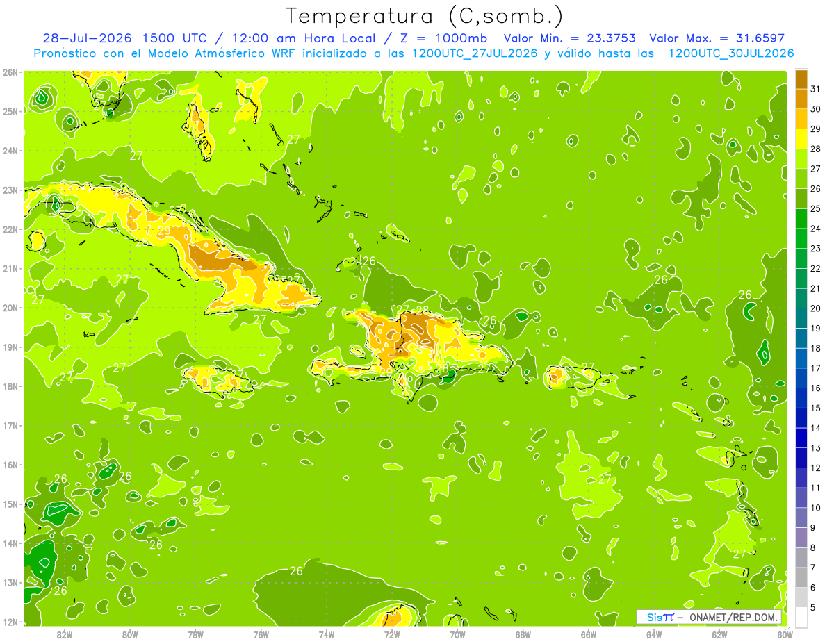
Task: Click the longitude axis label 70W
Action: click(457, 635)
